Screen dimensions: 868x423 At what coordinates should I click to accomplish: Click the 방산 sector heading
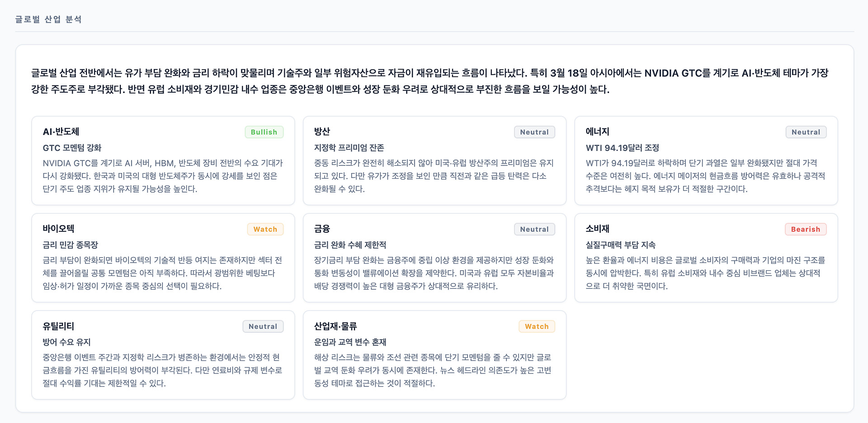tap(322, 132)
